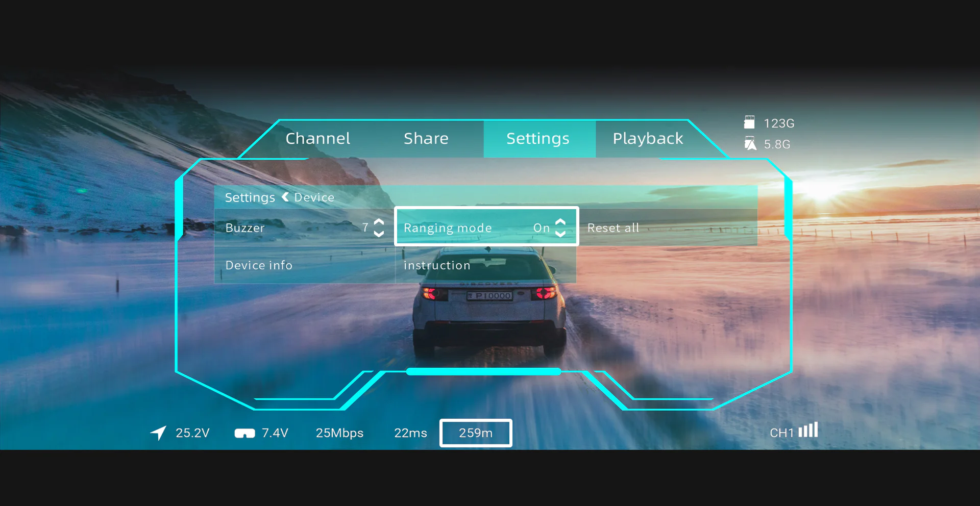Decrease Buzzer value with down arrow
The image size is (980, 506).
click(379, 234)
